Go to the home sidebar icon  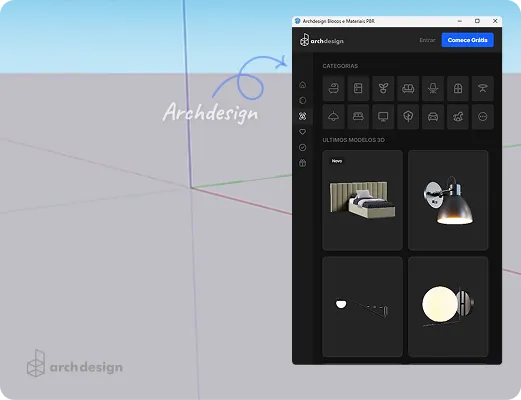tap(302, 85)
